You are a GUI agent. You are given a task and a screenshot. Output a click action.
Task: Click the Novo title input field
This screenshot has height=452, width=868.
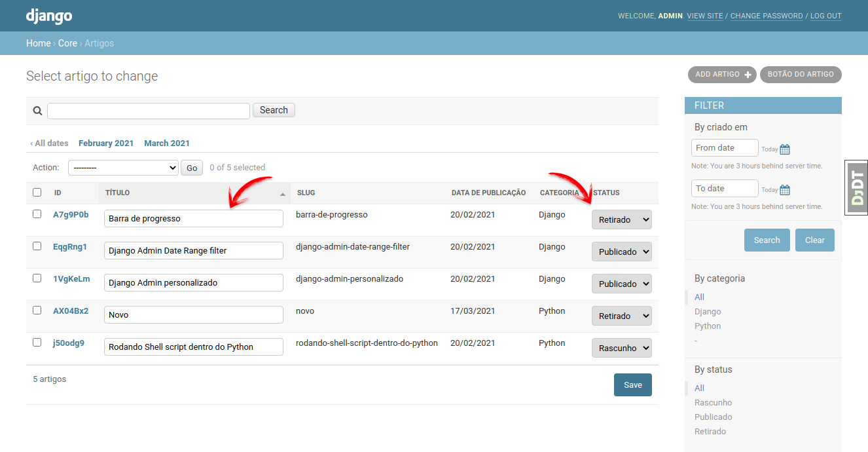194,315
